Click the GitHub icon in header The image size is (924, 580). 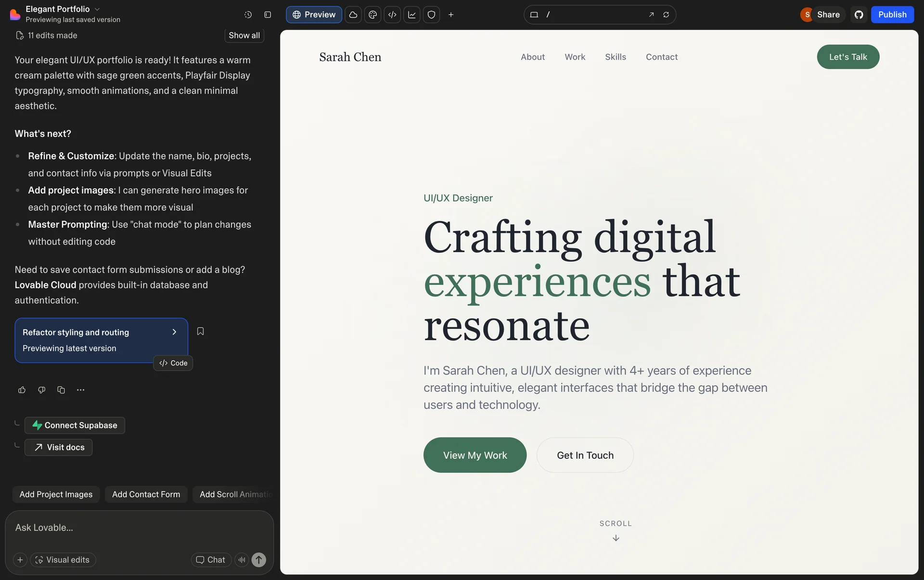859,14
